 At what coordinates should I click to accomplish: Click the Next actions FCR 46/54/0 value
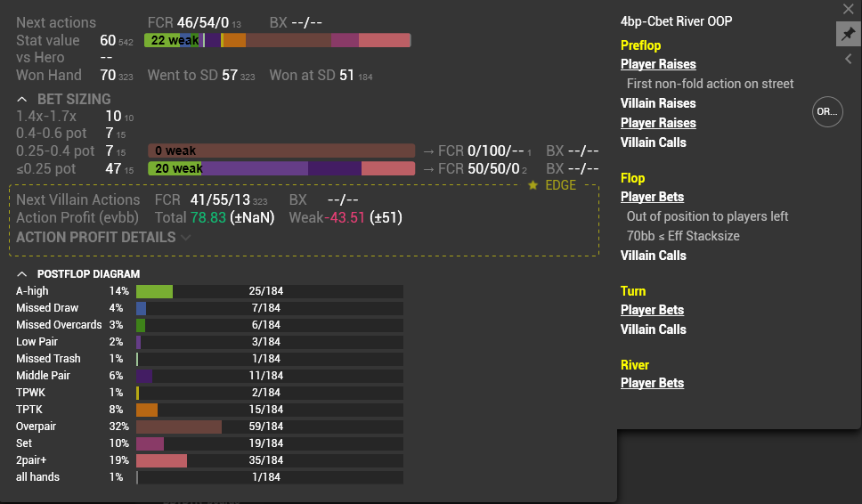(202, 22)
